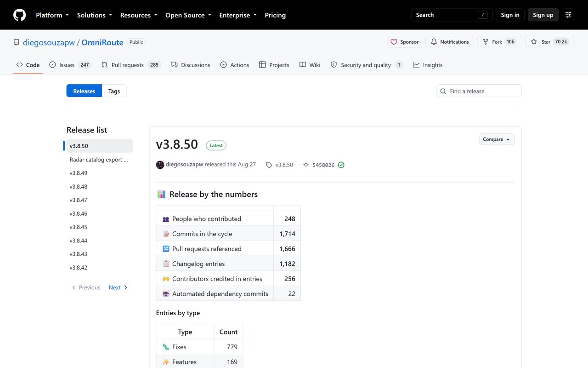Click the Sign up button

543,15
